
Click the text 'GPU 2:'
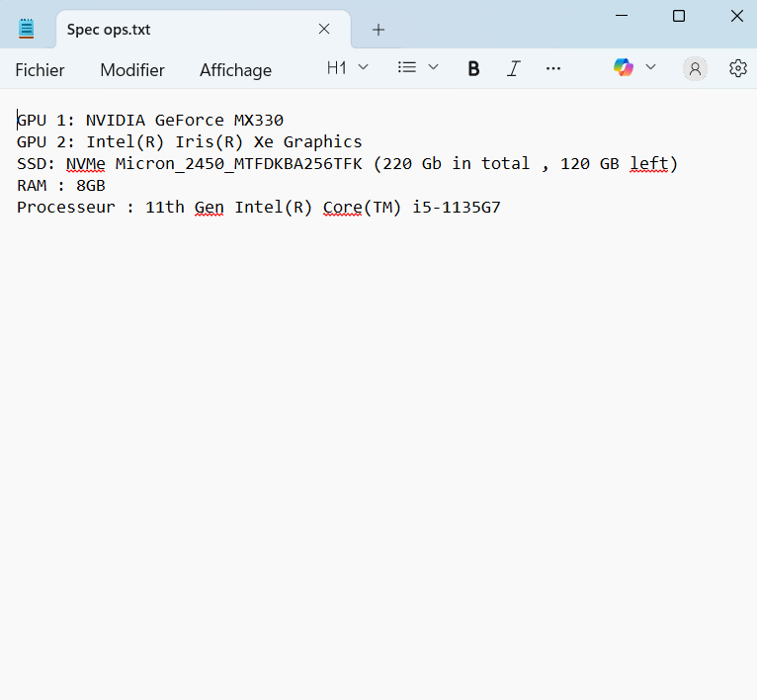(45, 142)
